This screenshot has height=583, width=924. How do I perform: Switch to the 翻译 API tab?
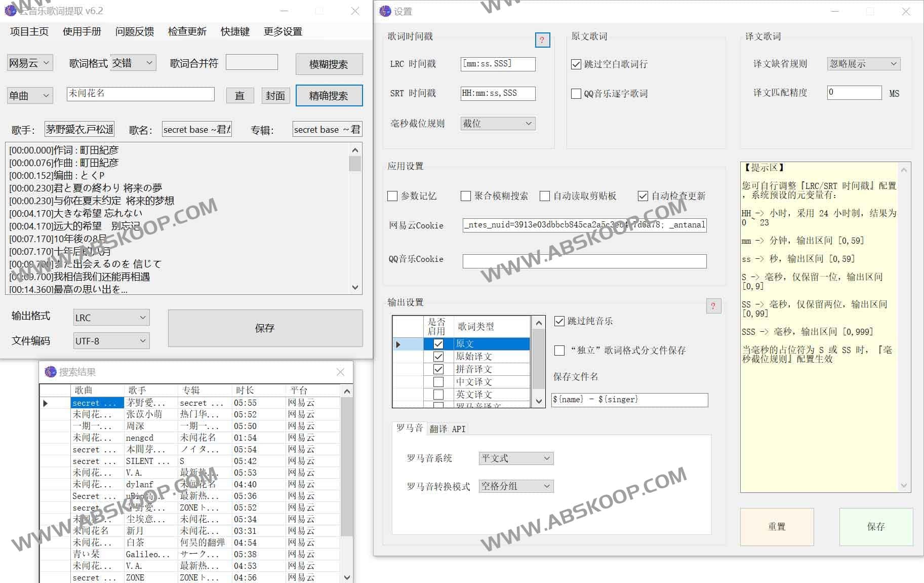point(447,429)
